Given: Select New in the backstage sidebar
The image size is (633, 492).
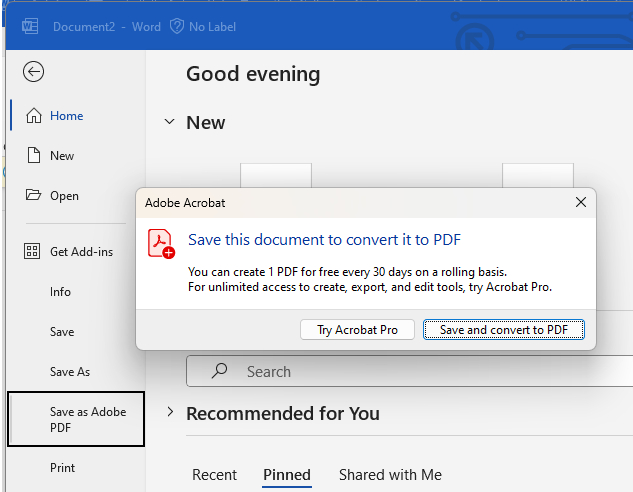Looking at the screenshot, I should coord(62,156).
